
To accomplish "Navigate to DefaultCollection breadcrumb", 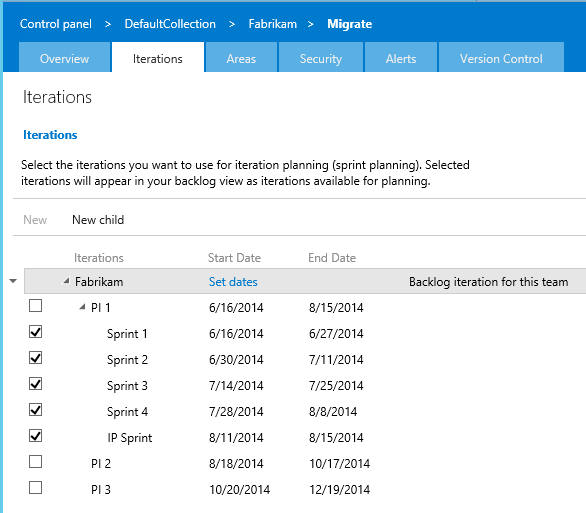I will click(x=170, y=24).
